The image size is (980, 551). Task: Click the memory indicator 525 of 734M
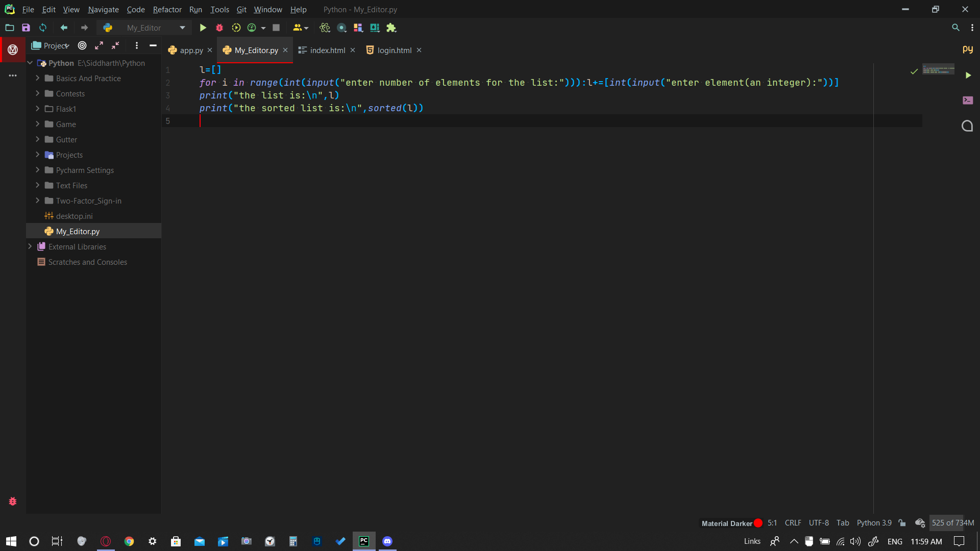(x=952, y=523)
